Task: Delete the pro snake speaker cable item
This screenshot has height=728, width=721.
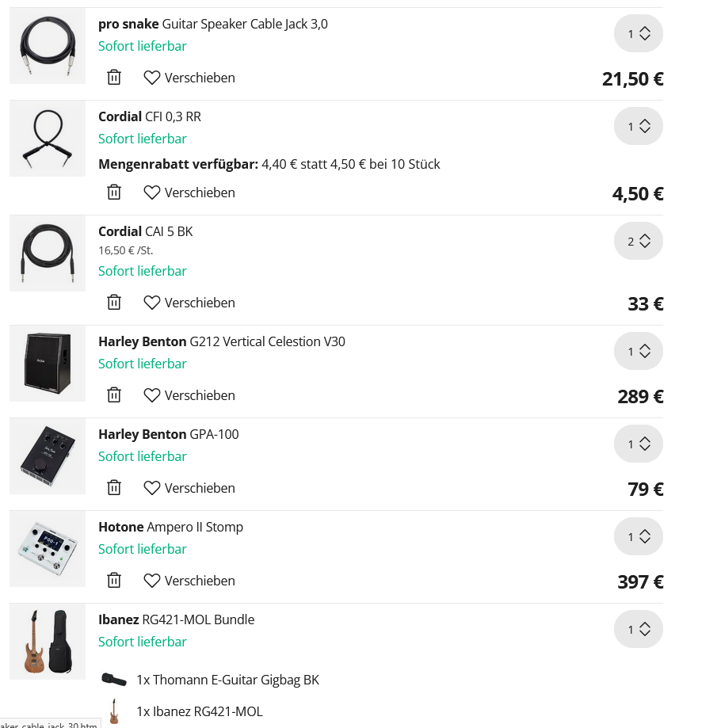Action: pyautogui.click(x=114, y=78)
